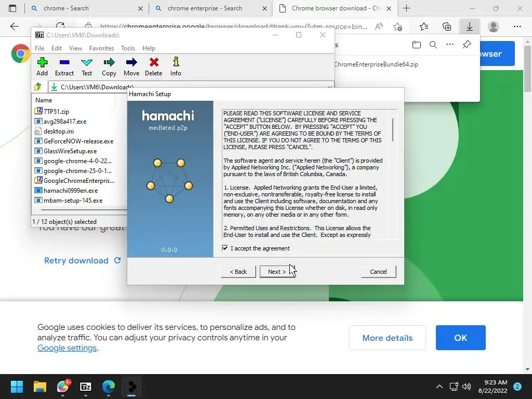Image resolution: width=532 pixels, height=399 pixels.
Task: Open the 7-Zip Help menu
Action: (149, 48)
